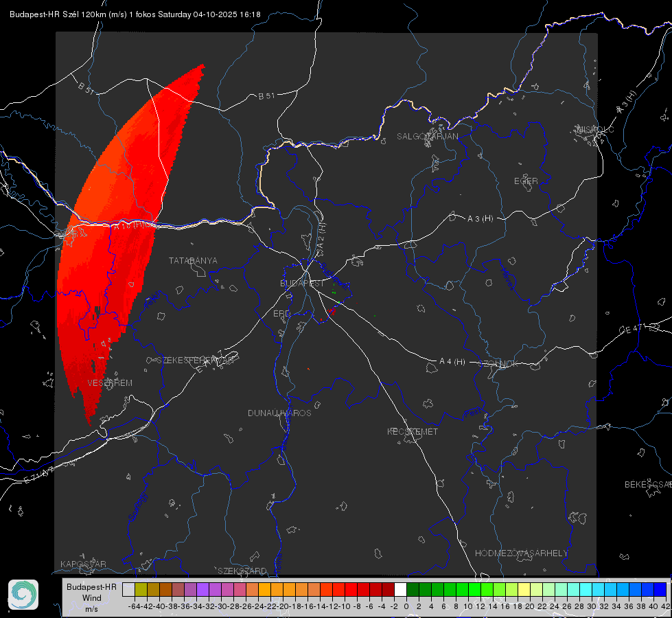Viewport: 672px width, 618px height.
Task: Select the EGER city label
Action: click(526, 181)
